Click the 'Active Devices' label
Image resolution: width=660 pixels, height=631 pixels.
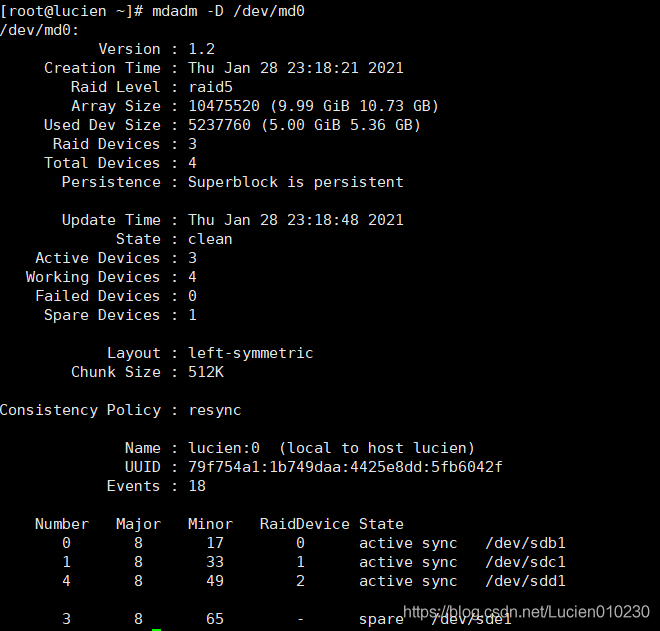98,258
